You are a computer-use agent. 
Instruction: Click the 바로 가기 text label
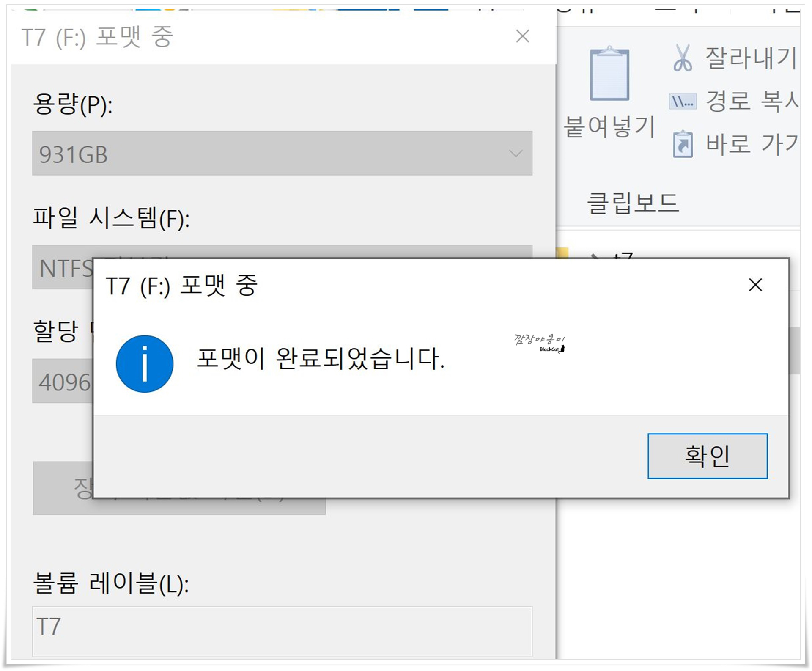(752, 144)
